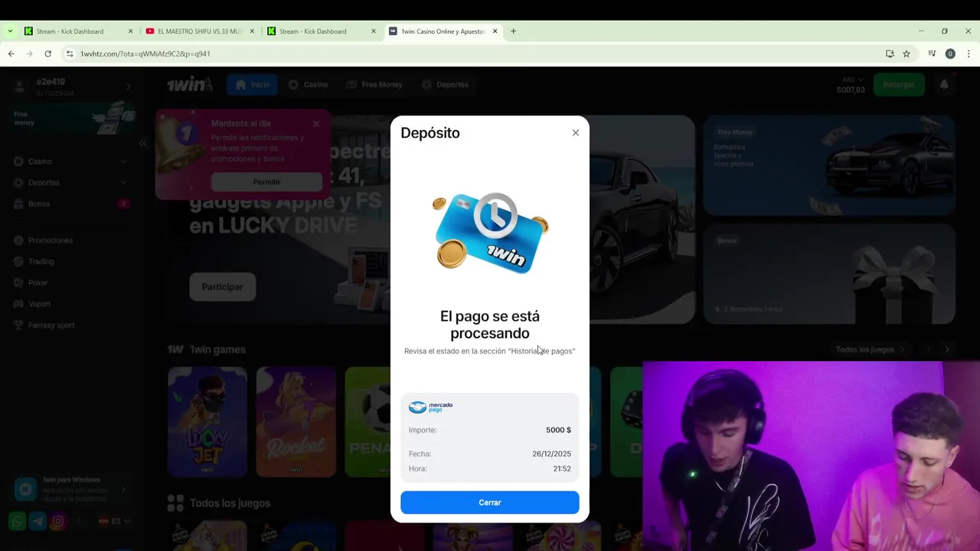Open the Lucky Jet game thumbnail
Screen dimensions: 980x551
click(x=207, y=422)
